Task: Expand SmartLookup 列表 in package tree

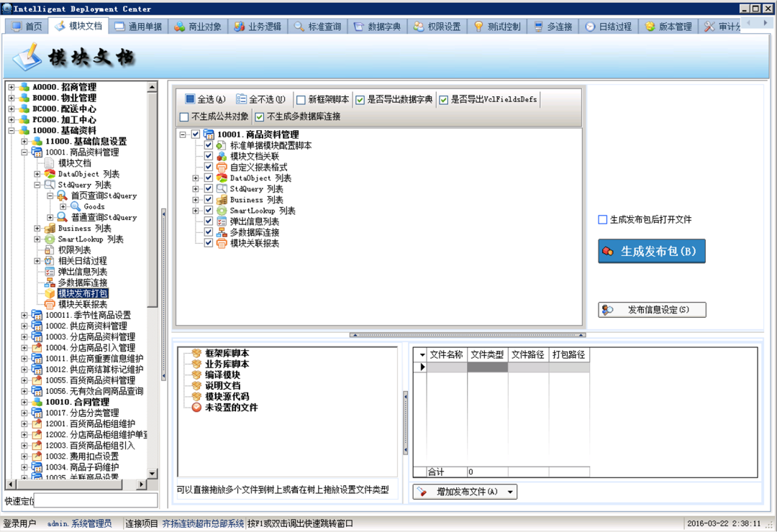Action: coord(196,211)
